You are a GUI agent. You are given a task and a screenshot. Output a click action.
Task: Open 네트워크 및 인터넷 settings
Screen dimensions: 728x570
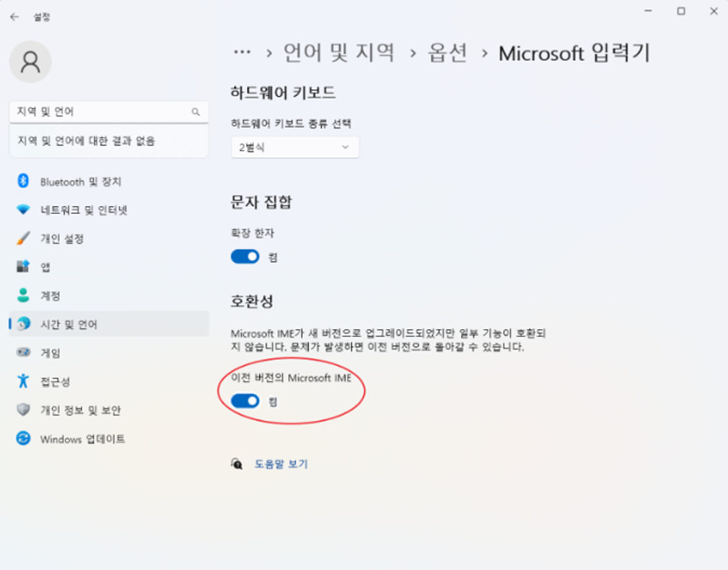coord(109,210)
